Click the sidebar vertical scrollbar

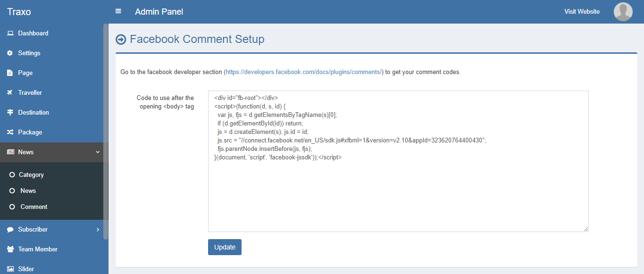[106, 132]
